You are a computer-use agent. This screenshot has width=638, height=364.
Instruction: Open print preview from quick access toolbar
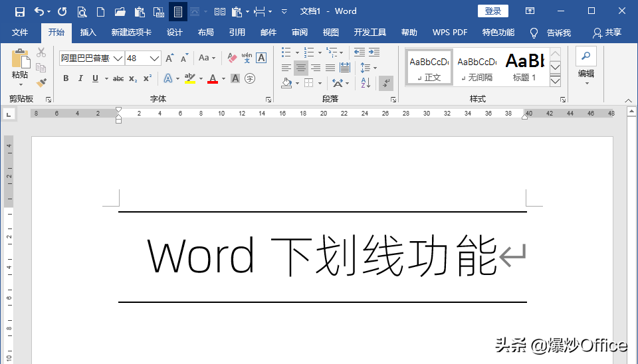(82, 11)
